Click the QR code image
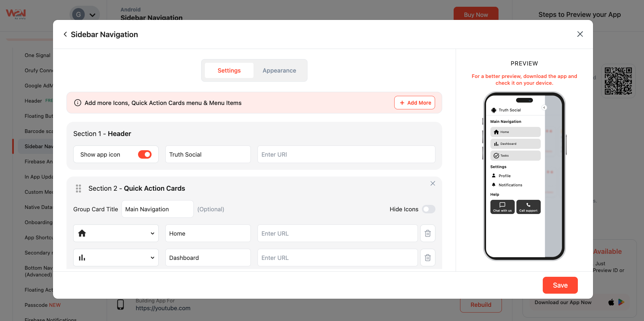Screen dimensions: 644x321 (x=618, y=81)
